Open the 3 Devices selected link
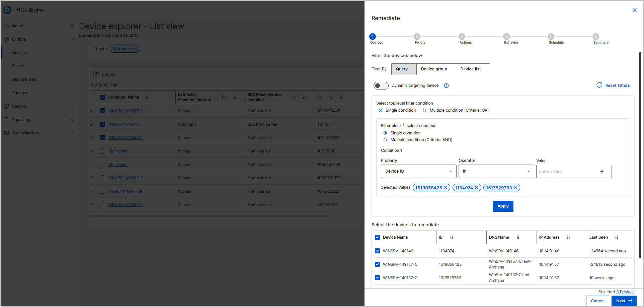The height and width of the screenshot is (307, 644). pos(625,292)
